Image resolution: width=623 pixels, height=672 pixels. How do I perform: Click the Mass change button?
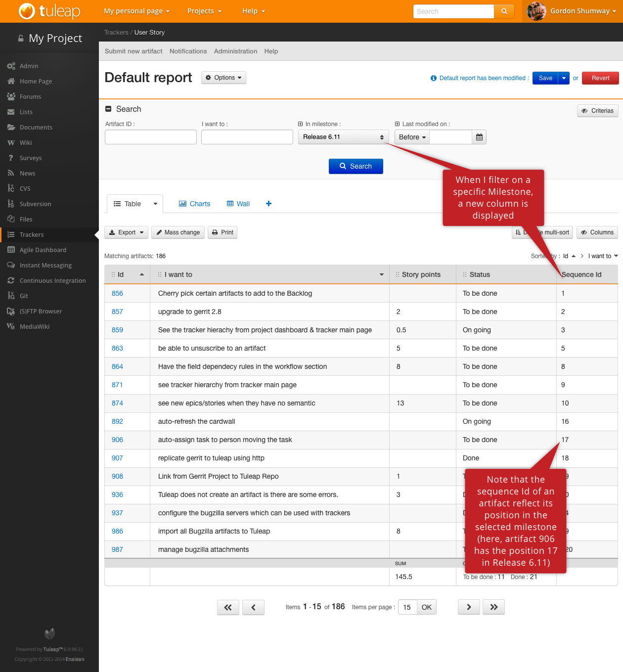coord(178,232)
